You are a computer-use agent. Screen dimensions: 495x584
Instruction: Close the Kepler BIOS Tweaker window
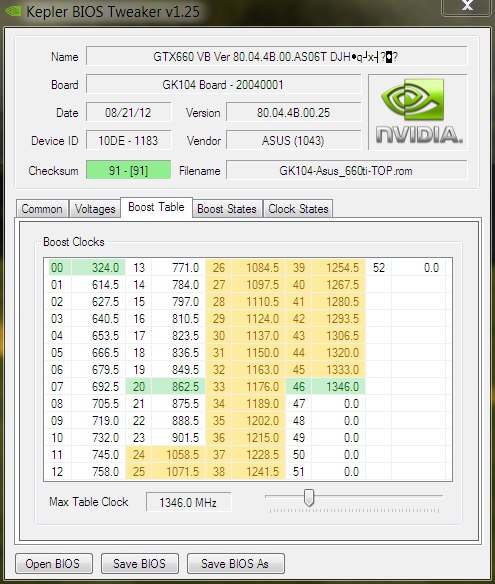point(466,6)
